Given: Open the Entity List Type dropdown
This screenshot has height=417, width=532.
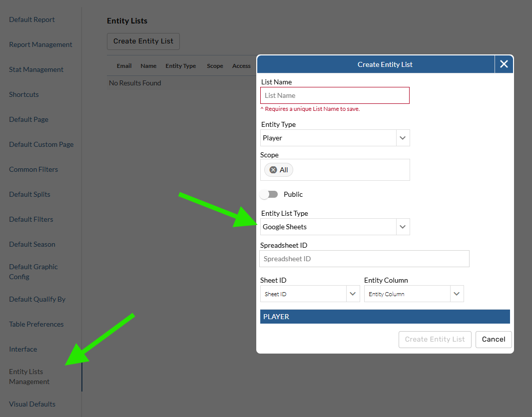Looking at the screenshot, I should pyautogui.click(x=403, y=227).
